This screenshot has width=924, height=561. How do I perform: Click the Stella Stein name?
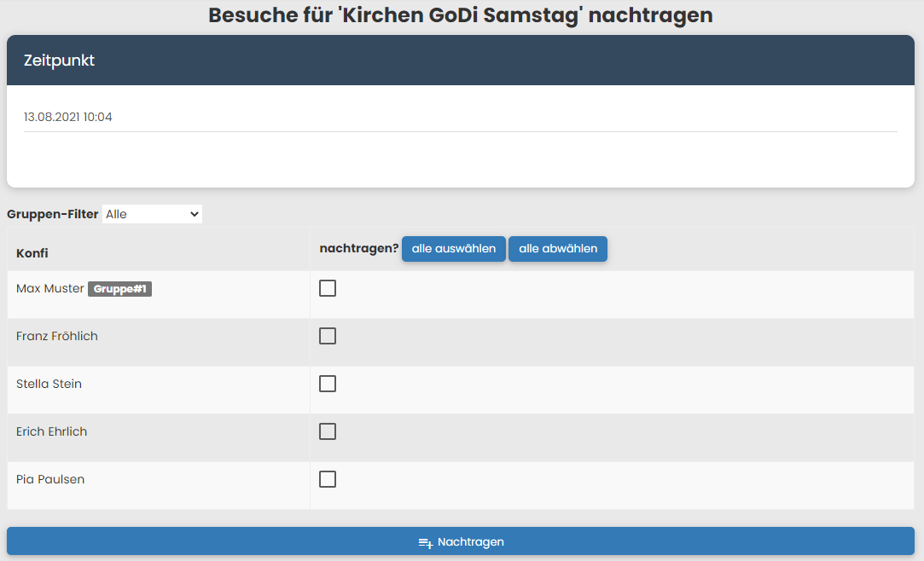pos(49,385)
